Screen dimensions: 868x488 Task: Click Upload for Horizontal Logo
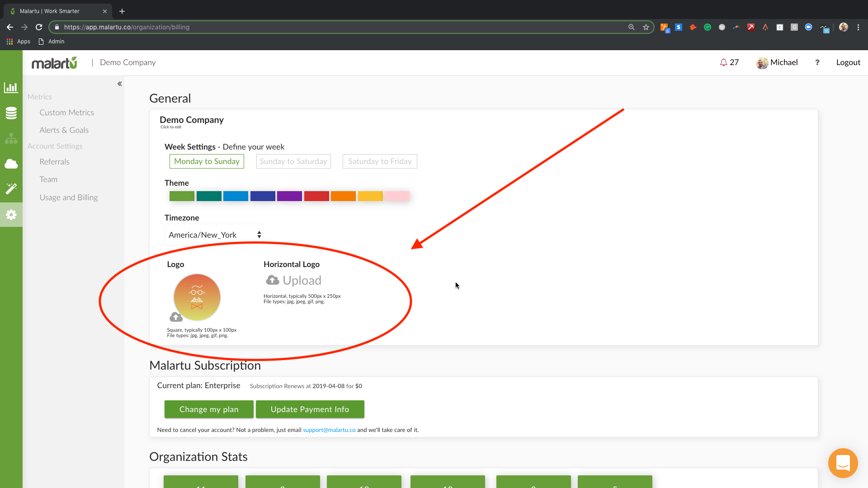[x=294, y=280]
